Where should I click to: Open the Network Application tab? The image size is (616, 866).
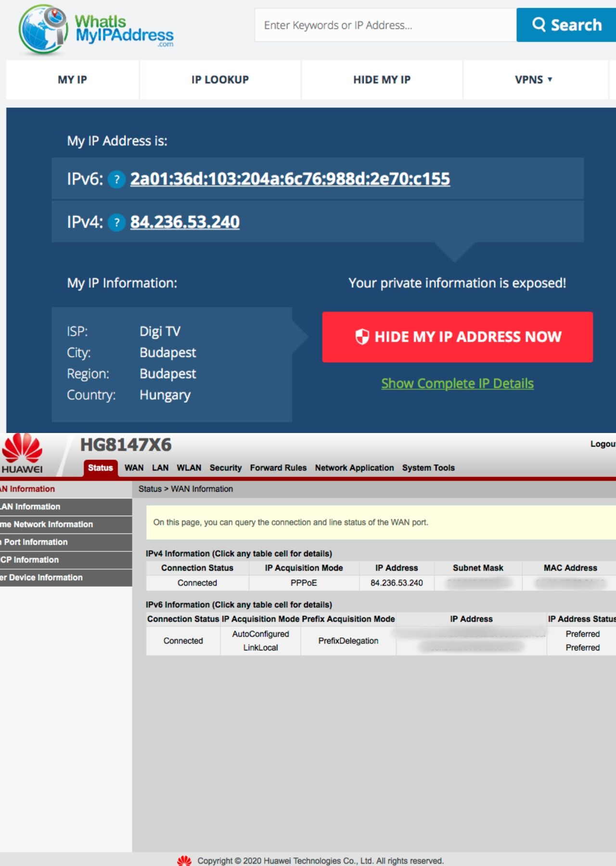tap(354, 468)
